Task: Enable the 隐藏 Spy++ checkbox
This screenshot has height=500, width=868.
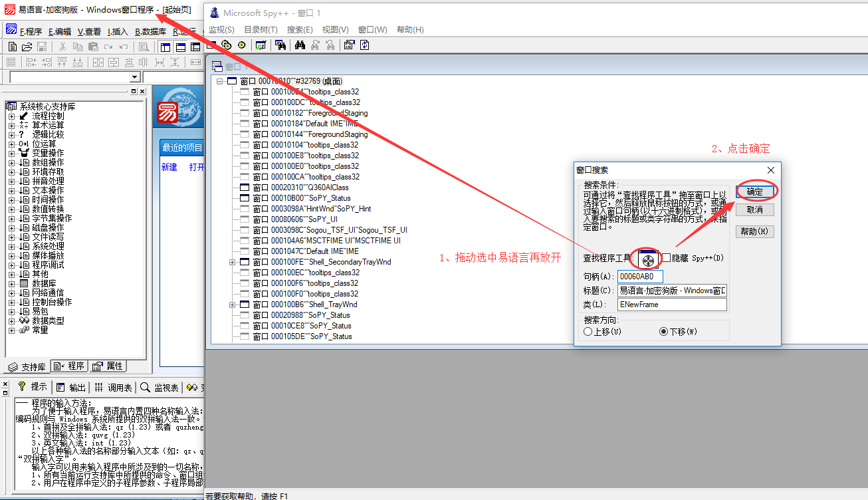Action: coord(667,258)
